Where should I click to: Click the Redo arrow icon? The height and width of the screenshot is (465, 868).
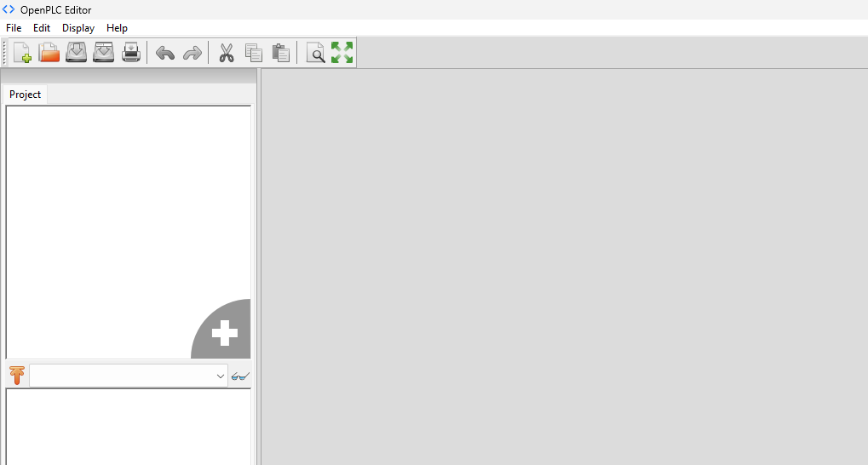click(x=193, y=53)
